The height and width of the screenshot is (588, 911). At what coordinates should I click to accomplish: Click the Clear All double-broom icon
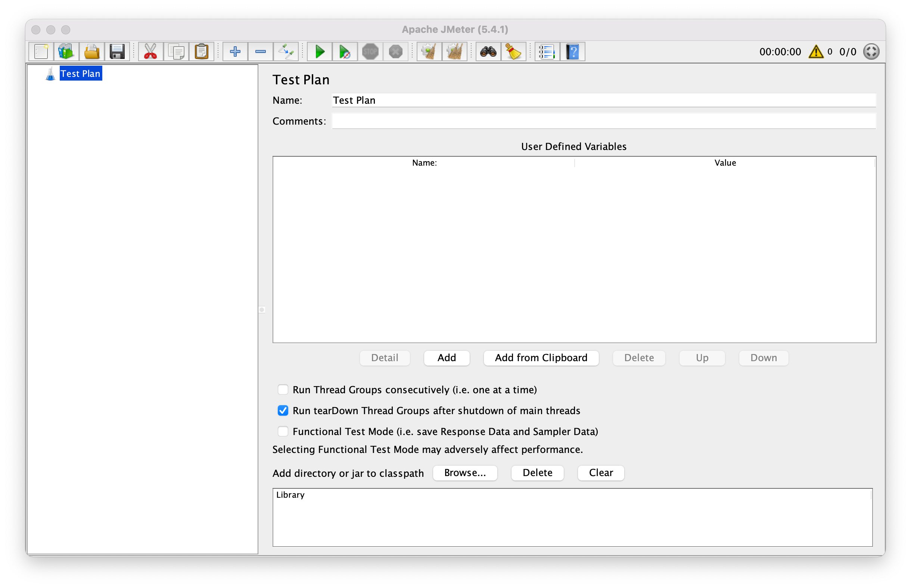coord(454,51)
